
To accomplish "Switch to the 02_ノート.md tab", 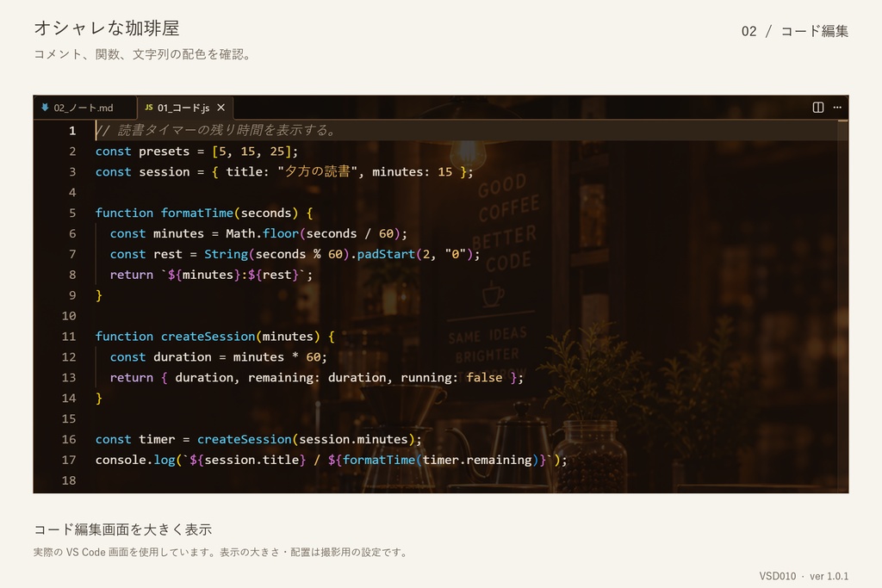I will pos(85,108).
